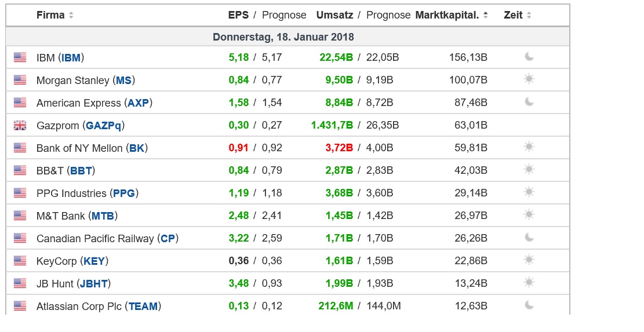Viewport: 644px width, 332px height.
Task: Click the EPS column header
Action: point(238,15)
